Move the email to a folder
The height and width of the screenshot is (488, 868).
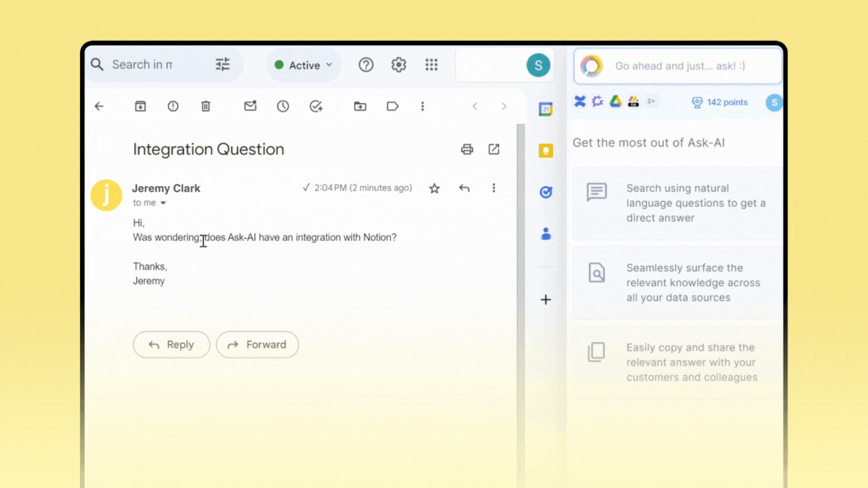click(x=360, y=106)
